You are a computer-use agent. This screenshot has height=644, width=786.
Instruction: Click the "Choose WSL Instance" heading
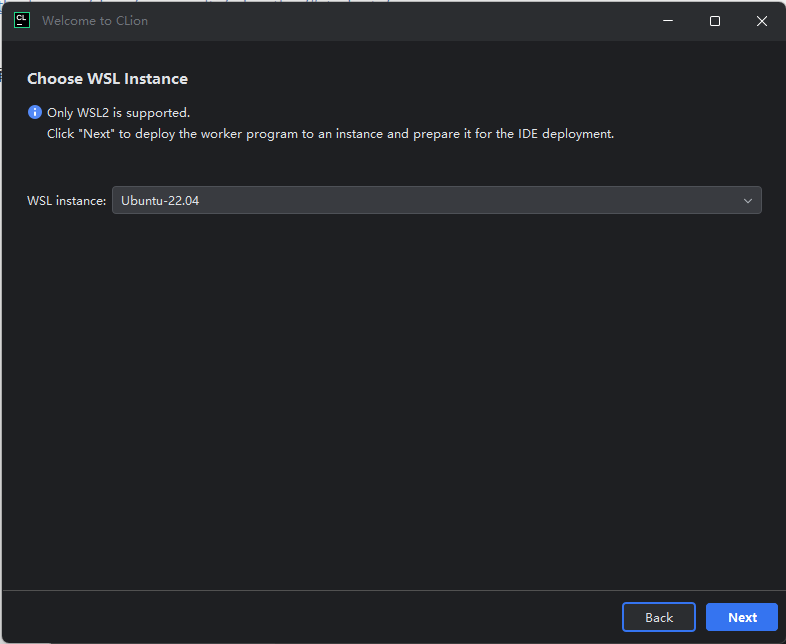107,79
